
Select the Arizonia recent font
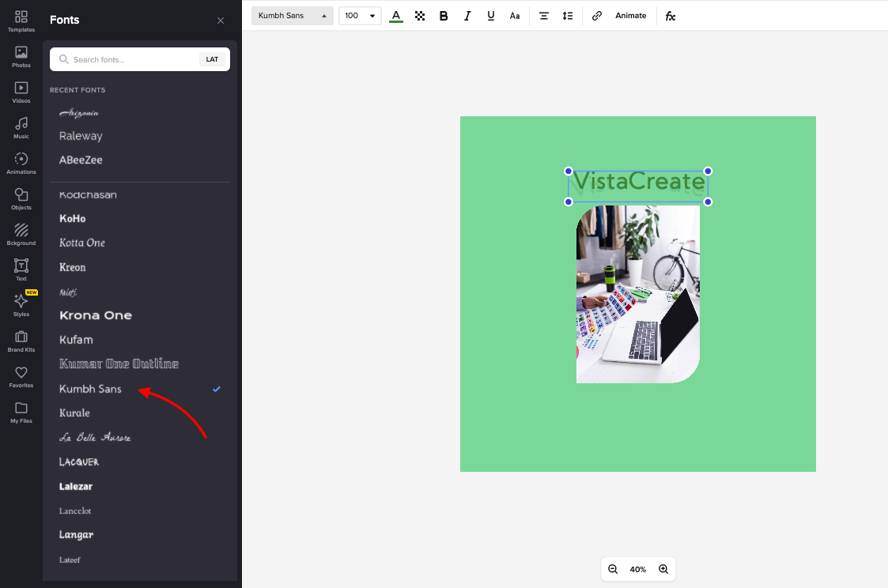[79, 112]
